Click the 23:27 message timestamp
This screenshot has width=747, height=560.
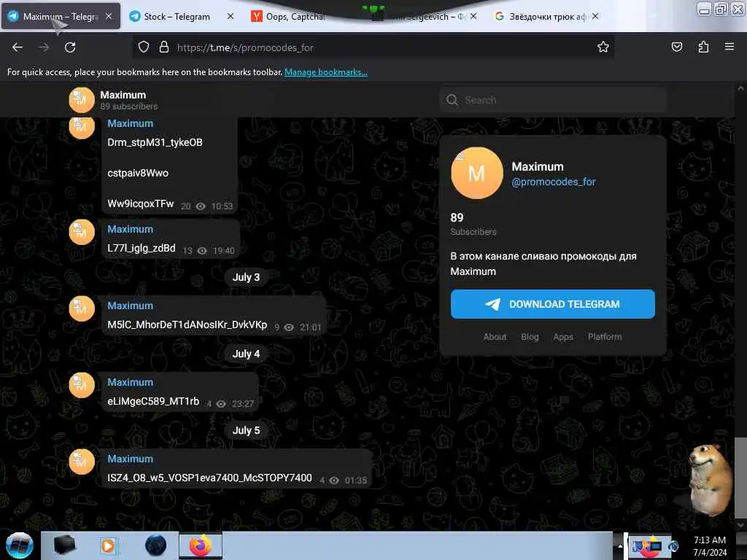(x=242, y=404)
